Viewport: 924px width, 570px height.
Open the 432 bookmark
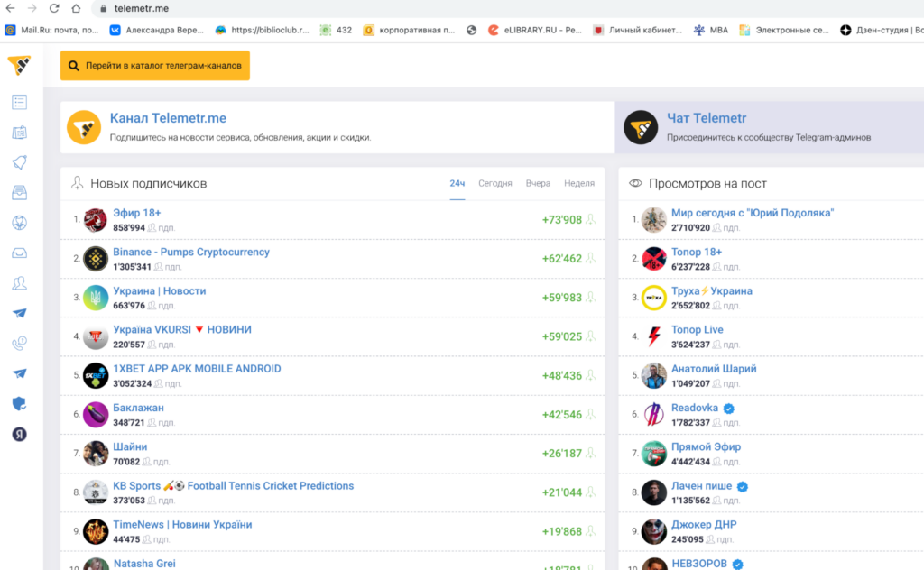coord(336,30)
